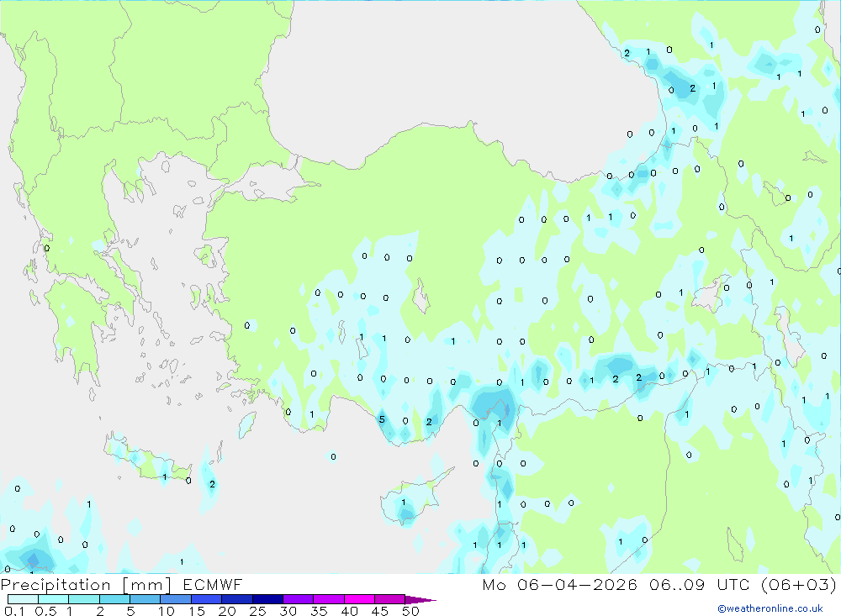Click the lightest 0.1–0.5 mm legend swatch
The width and height of the screenshot is (841, 616).
tap(23, 599)
